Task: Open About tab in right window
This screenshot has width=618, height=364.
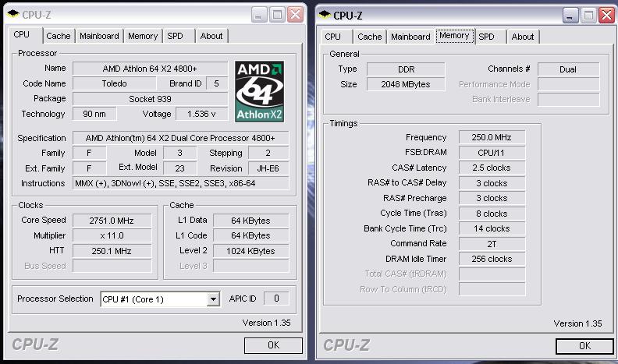Action: [523, 37]
